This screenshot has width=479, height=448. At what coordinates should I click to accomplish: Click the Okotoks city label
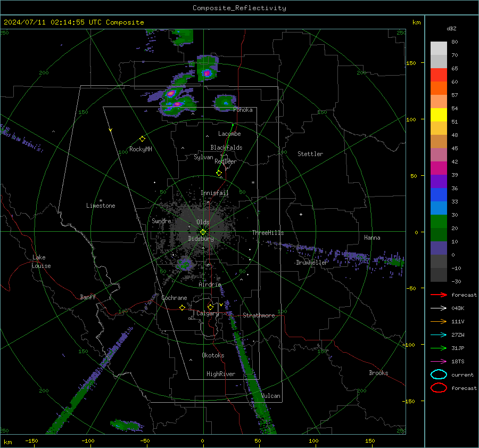click(213, 355)
